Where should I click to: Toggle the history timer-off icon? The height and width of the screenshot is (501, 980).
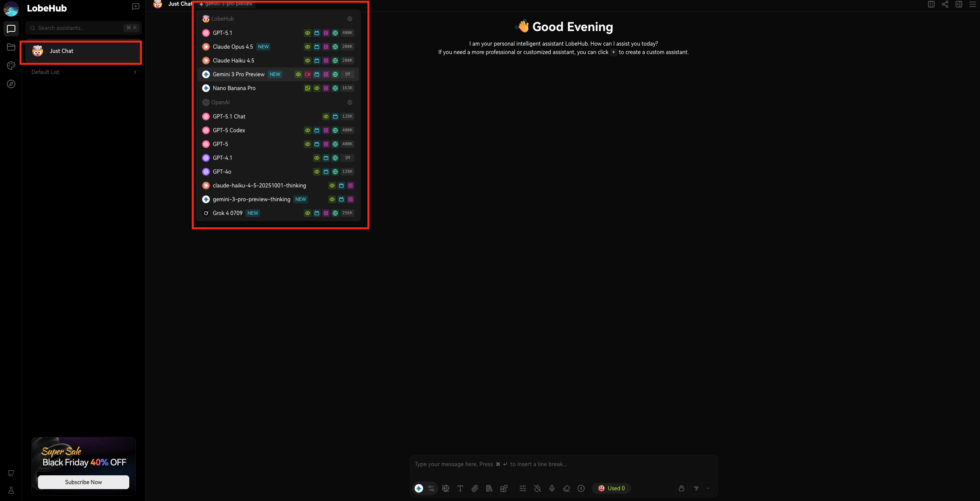click(537, 488)
